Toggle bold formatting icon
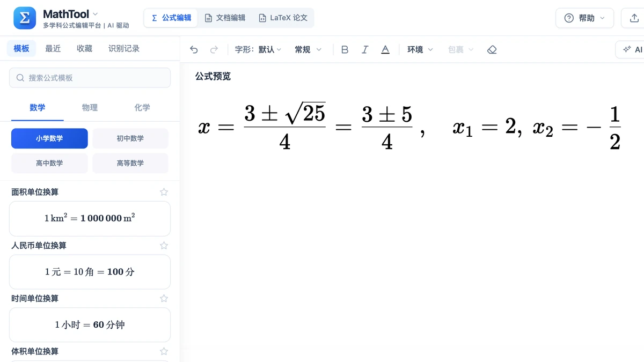 [x=345, y=50]
